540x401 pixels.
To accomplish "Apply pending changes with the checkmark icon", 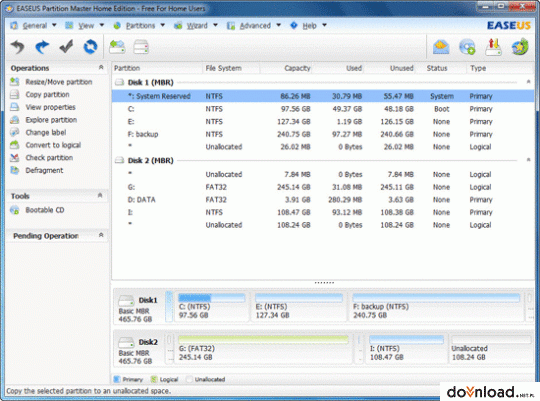I will click(66, 47).
